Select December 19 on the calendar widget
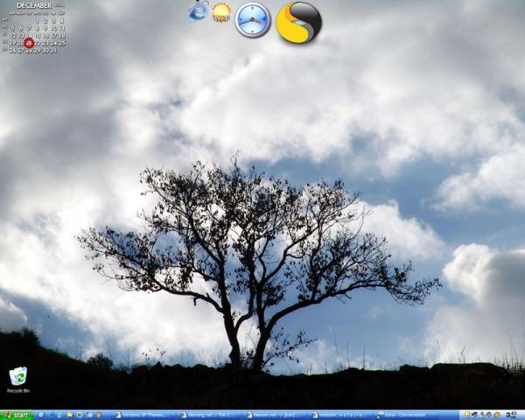The width and height of the screenshot is (525, 420). (x=12, y=43)
